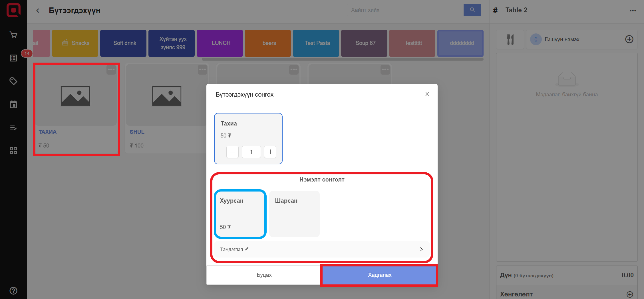The height and width of the screenshot is (299, 644).
Task: Click the help question mark icon
Action: [13, 291]
